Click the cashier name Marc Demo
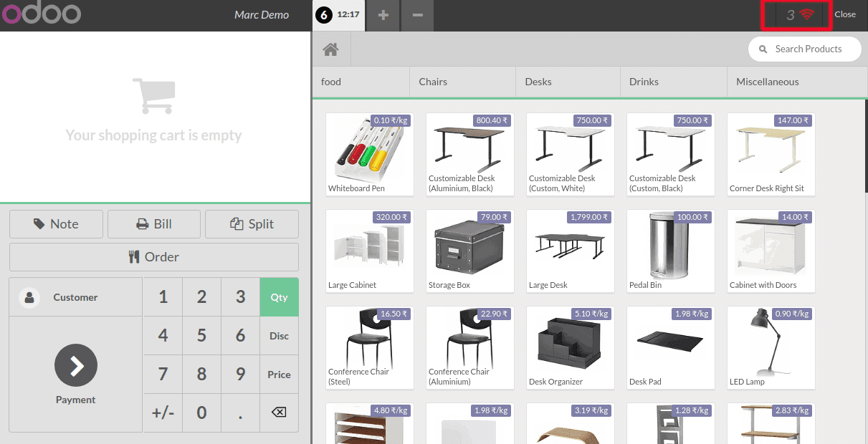The height and width of the screenshot is (444, 868). click(x=262, y=14)
